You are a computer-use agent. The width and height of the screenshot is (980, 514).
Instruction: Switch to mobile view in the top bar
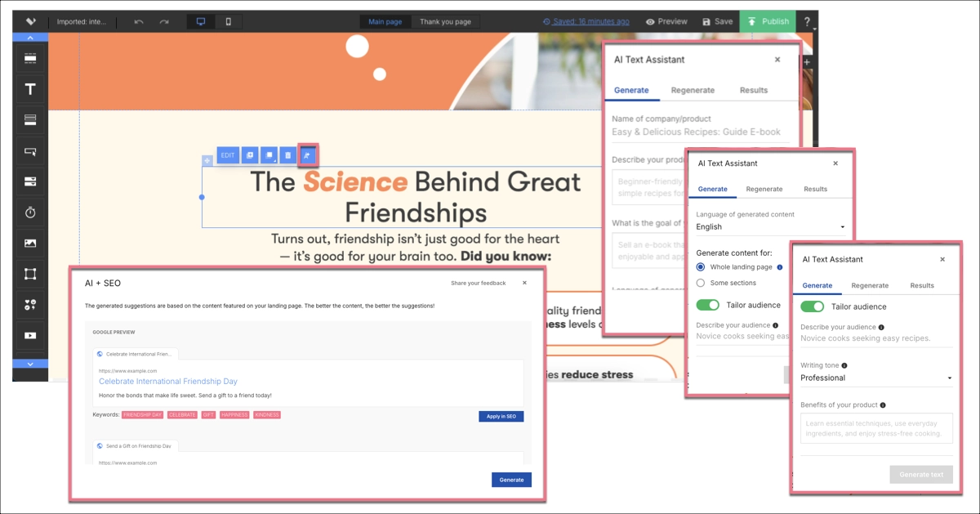(x=229, y=20)
